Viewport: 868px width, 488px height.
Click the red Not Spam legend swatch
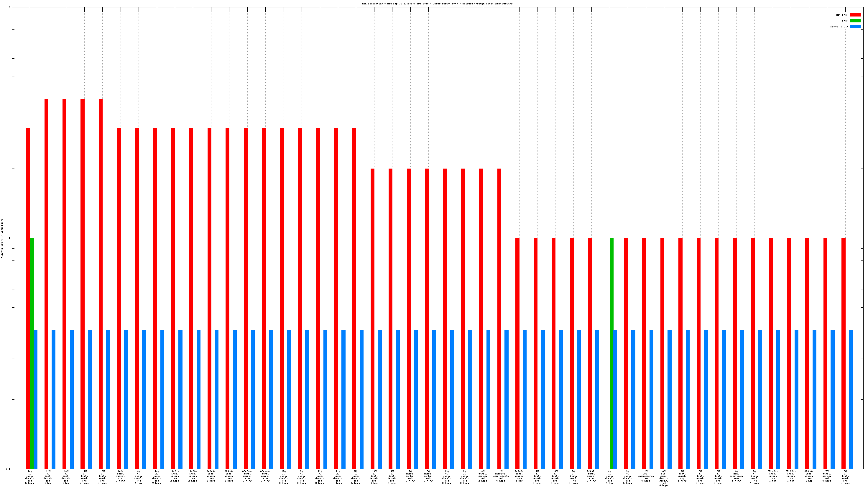[x=855, y=15]
